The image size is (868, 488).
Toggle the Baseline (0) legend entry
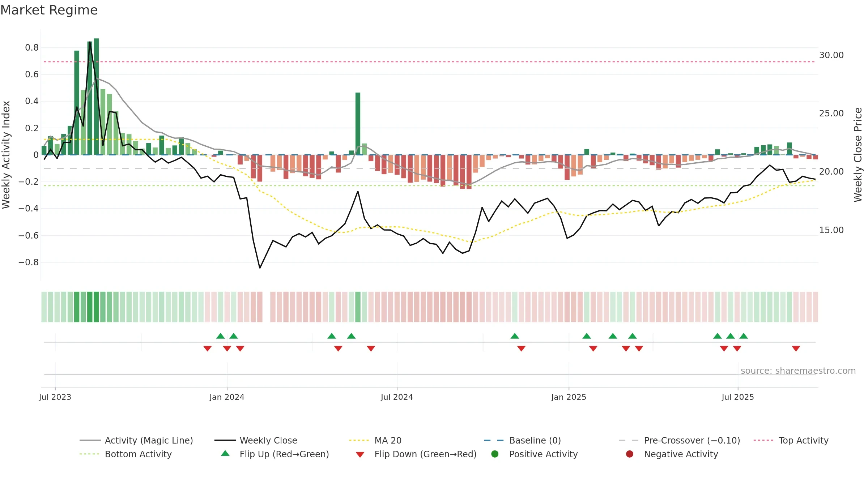point(522,440)
